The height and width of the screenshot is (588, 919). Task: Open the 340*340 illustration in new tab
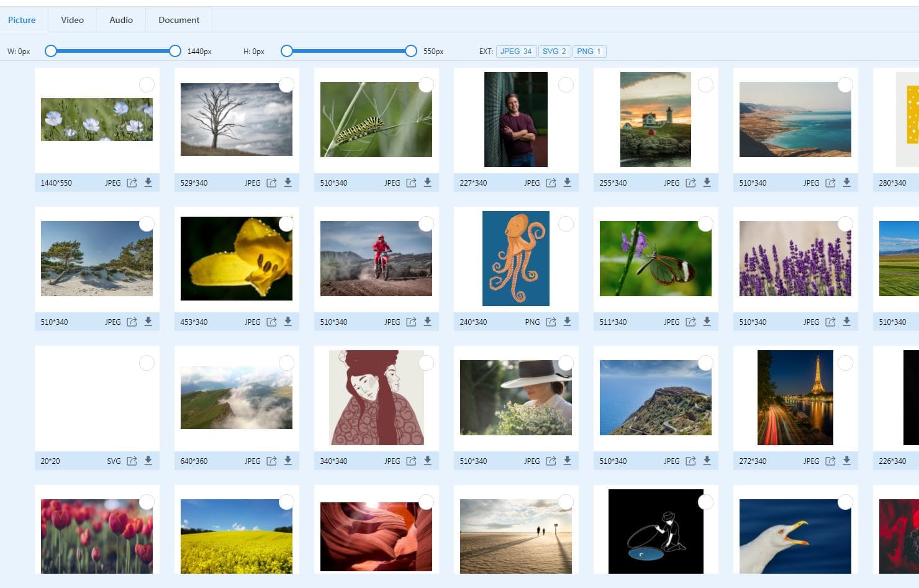point(411,461)
